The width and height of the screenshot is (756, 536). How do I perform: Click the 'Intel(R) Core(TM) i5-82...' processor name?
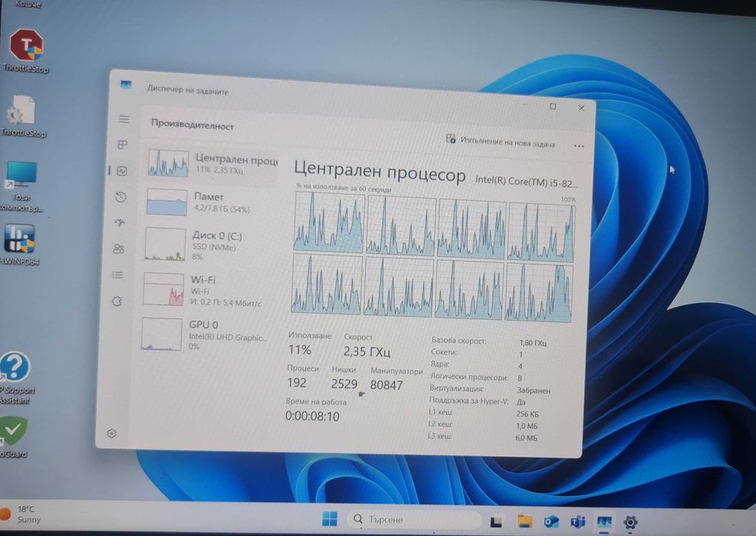pyautogui.click(x=526, y=182)
